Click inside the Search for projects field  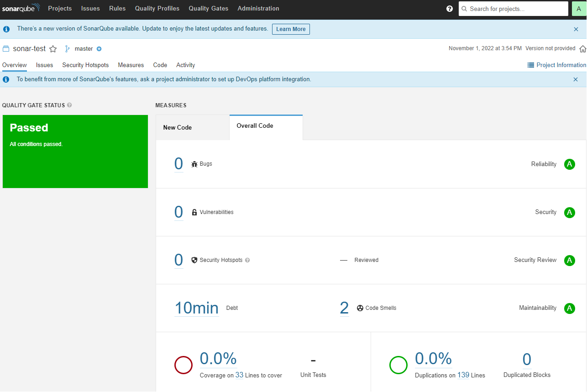coord(514,9)
